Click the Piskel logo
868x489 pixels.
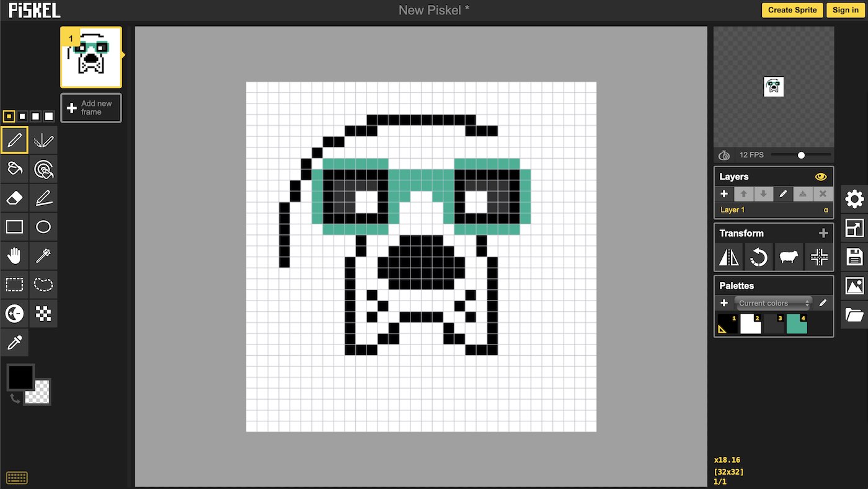click(x=34, y=9)
